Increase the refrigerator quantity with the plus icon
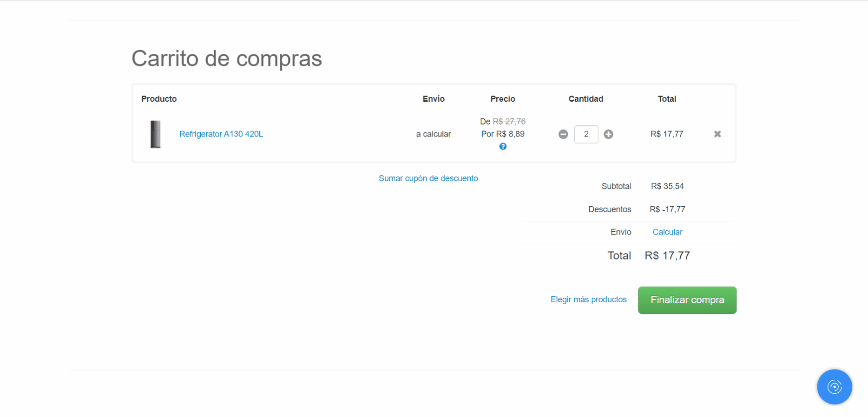 pos(608,134)
